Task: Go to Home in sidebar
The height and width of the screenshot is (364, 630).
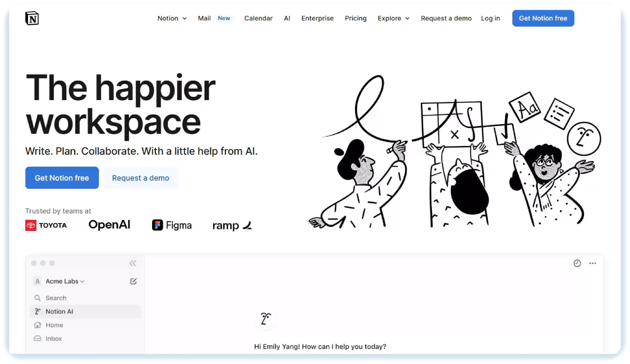Action: (54, 325)
